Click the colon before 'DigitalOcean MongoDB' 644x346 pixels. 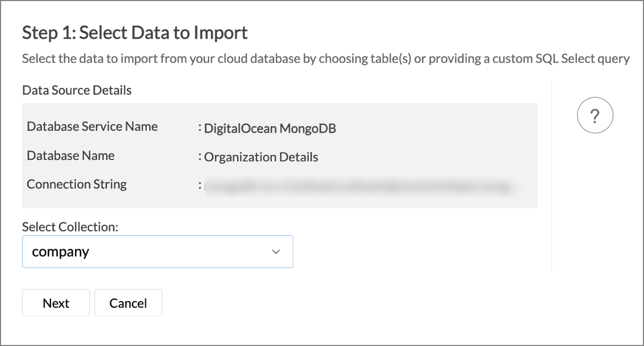coord(199,129)
